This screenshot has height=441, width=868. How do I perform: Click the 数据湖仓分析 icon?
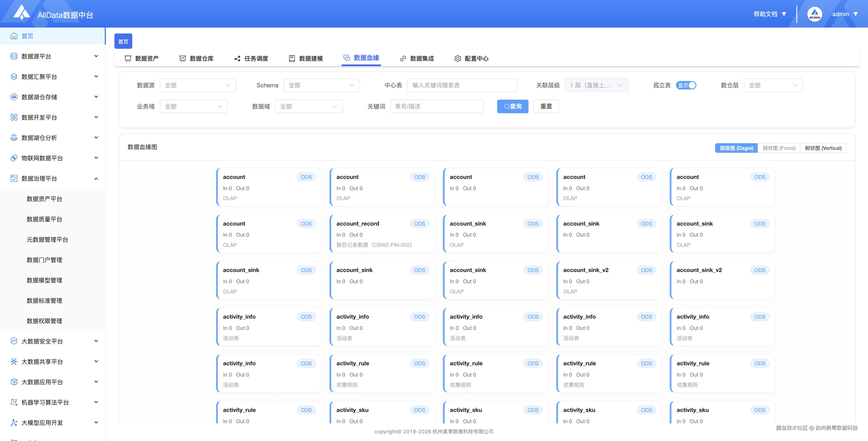tap(14, 138)
